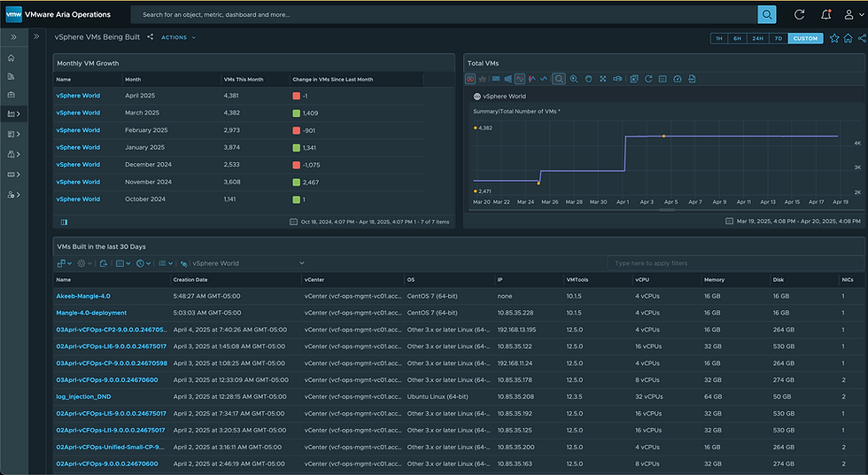
Task: Open vSphere World link in October 2024 row
Action: click(x=78, y=199)
